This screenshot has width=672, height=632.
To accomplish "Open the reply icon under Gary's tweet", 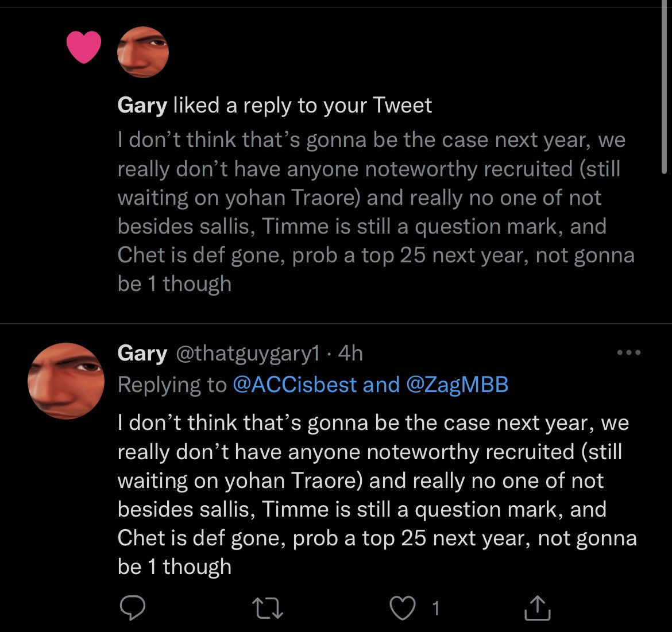I will pyautogui.click(x=133, y=607).
